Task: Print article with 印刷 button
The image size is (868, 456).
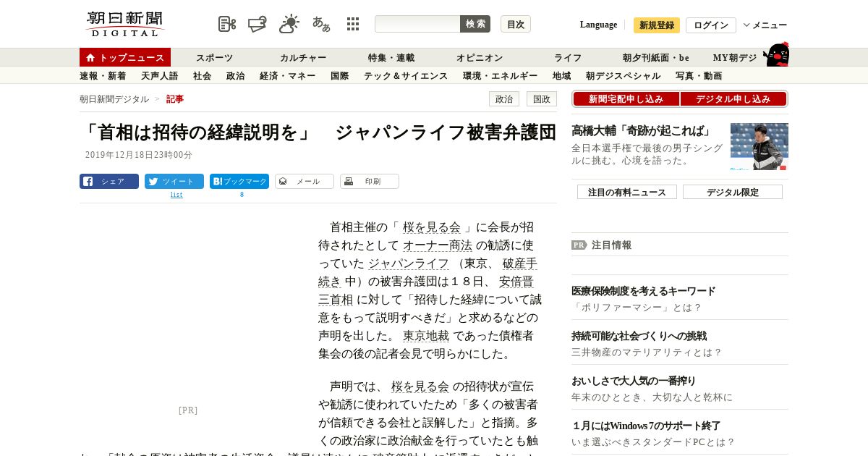Action: pyautogui.click(x=370, y=182)
